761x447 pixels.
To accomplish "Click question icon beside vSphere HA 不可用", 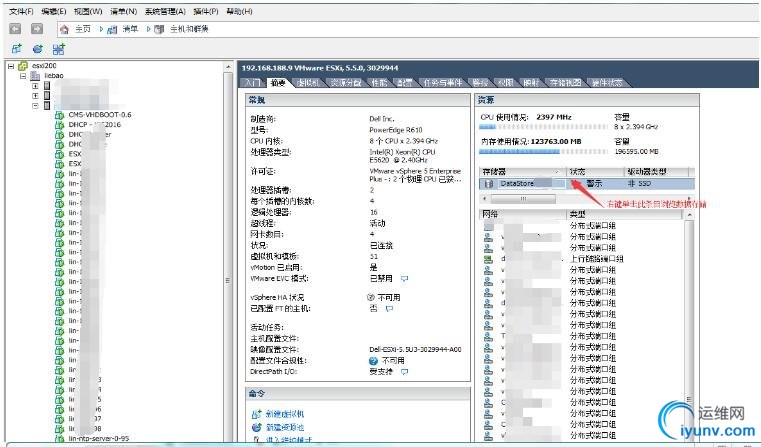I will 371,298.
